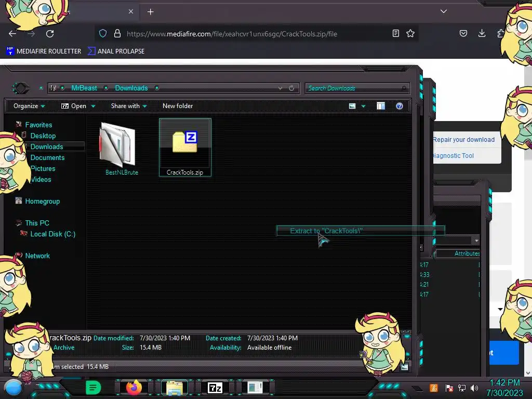532x399 pixels.
Task: Open File Explorer from the taskbar
Action: (x=175, y=388)
